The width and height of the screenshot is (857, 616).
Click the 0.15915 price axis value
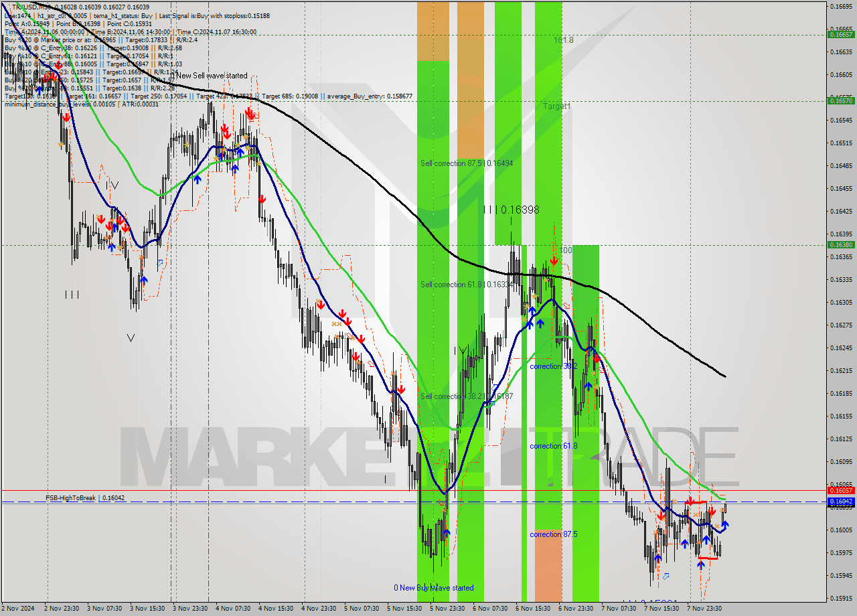(x=841, y=598)
